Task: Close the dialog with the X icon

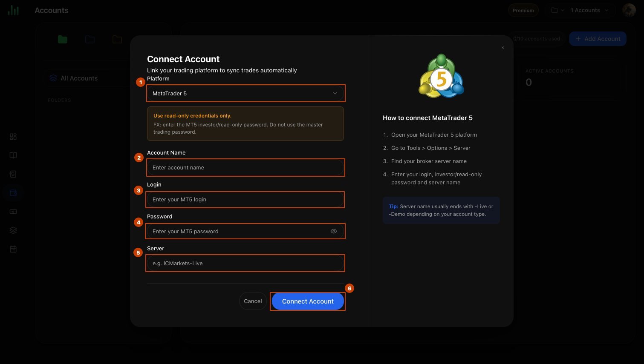Action: (x=502, y=48)
